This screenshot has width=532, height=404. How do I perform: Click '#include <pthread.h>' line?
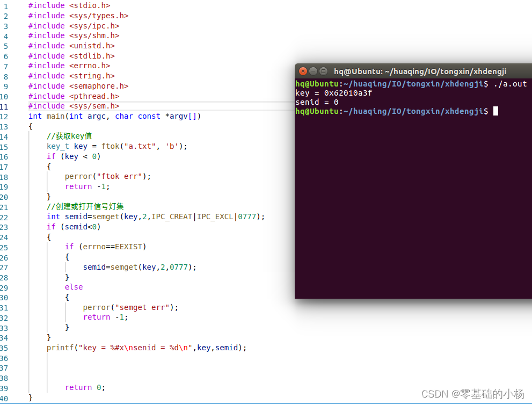tap(74, 96)
